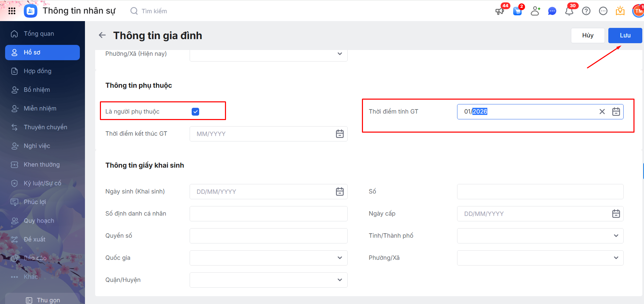Click the announcements megaphone icon
This screenshot has width=644, height=304.
point(500,11)
